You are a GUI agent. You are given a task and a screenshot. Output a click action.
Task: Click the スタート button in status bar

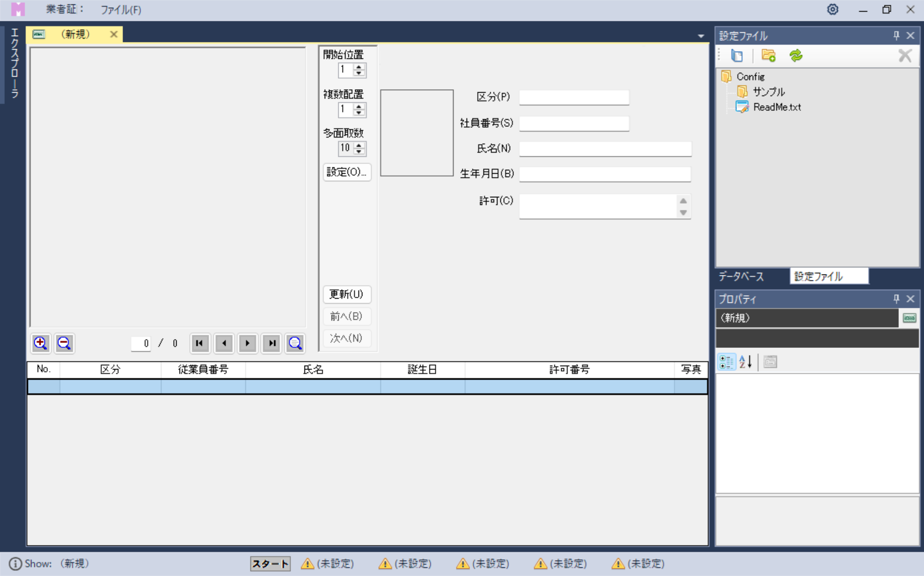pyautogui.click(x=270, y=563)
